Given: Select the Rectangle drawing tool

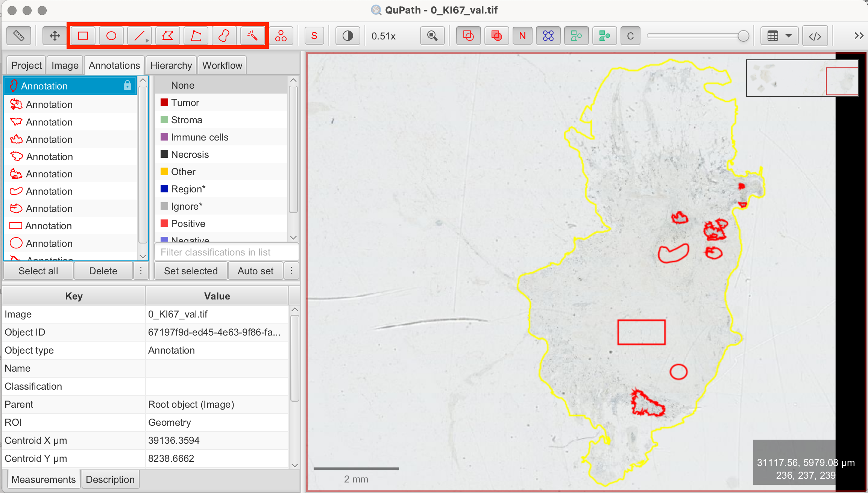Looking at the screenshot, I should coord(83,36).
